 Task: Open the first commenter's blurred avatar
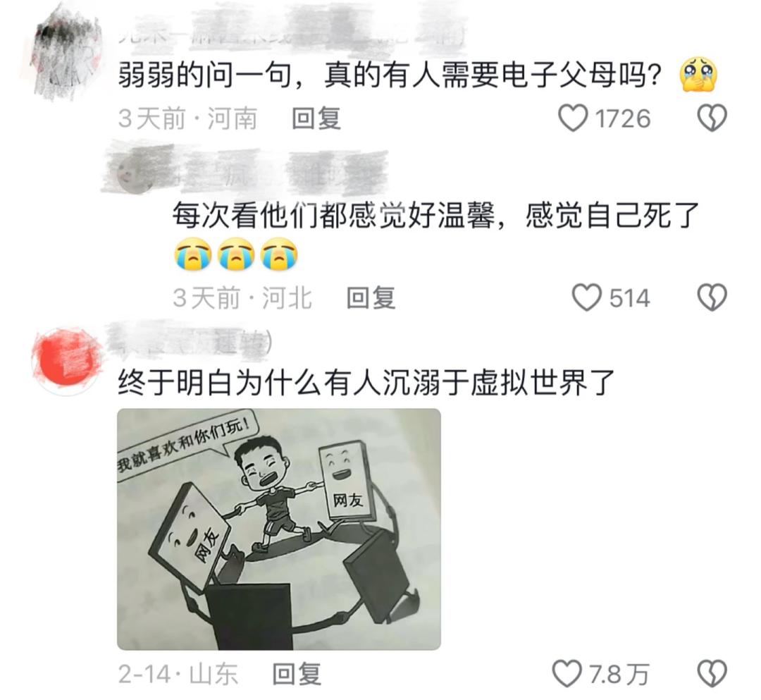66,54
